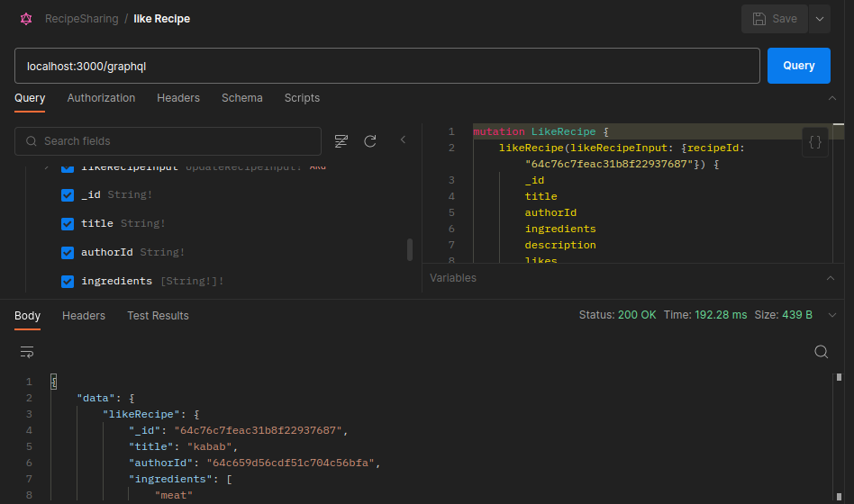
Task: Collapse the request section chevron
Action: tap(831, 98)
